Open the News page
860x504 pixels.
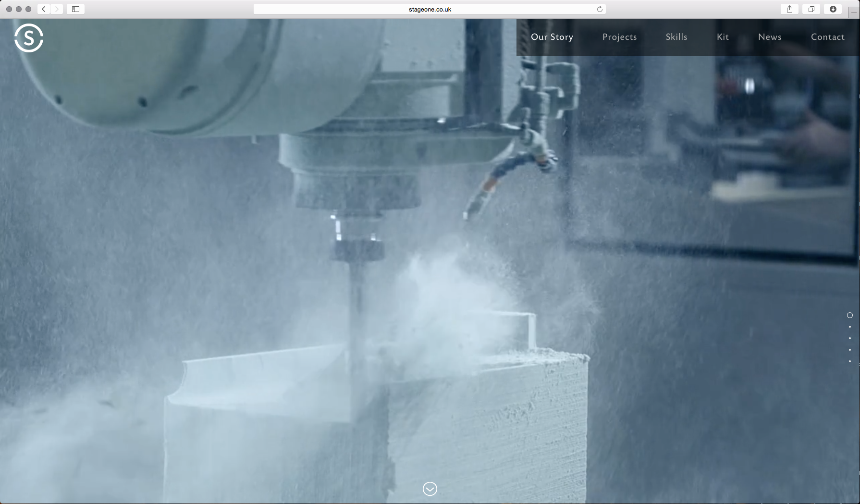770,37
